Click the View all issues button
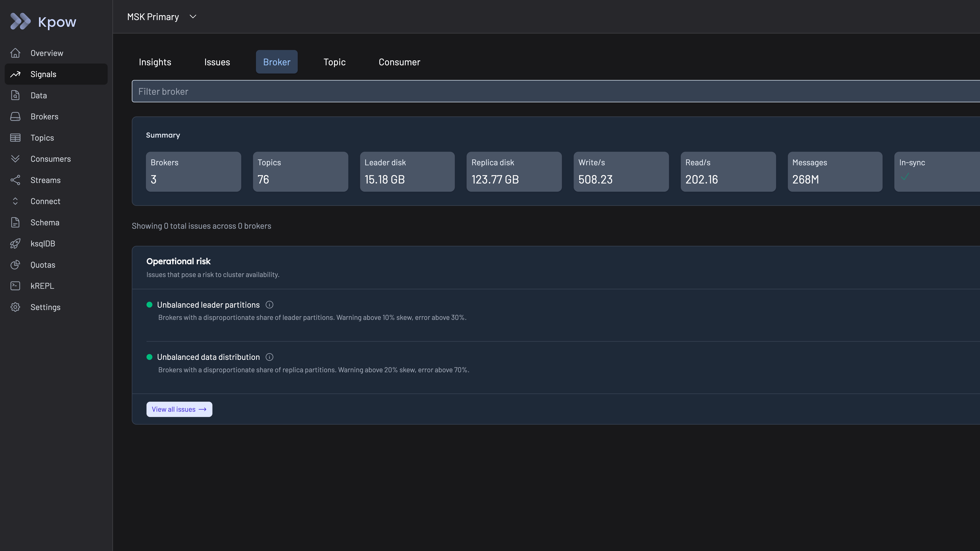The width and height of the screenshot is (980, 551). pyautogui.click(x=179, y=410)
